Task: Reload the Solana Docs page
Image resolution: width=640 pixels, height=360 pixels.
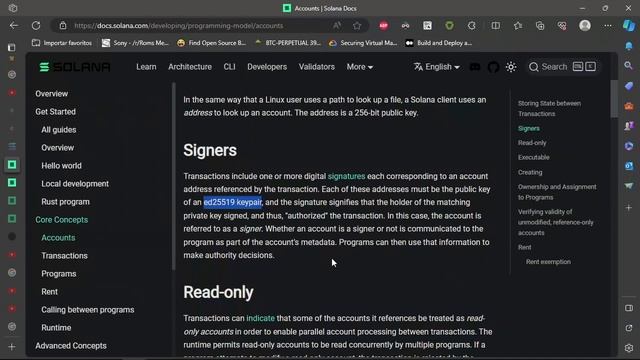Action: pos(36,26)
